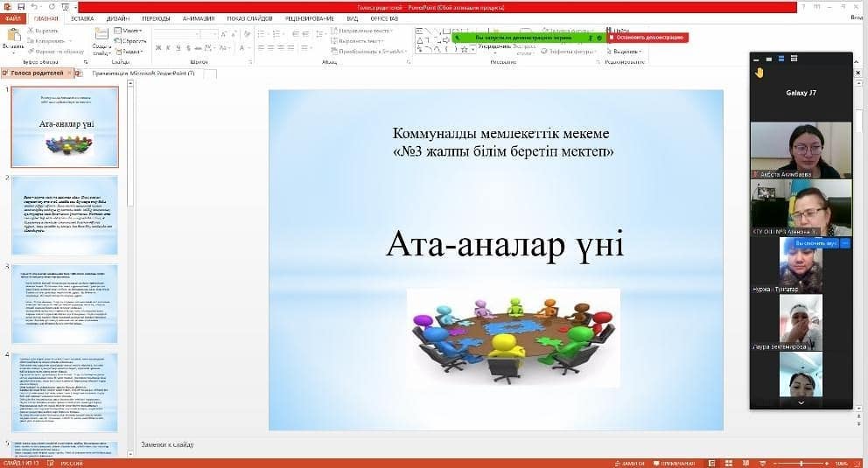868x468 pixels.
Task: Click the Undo arrow icon
Action: click(32, 6)
